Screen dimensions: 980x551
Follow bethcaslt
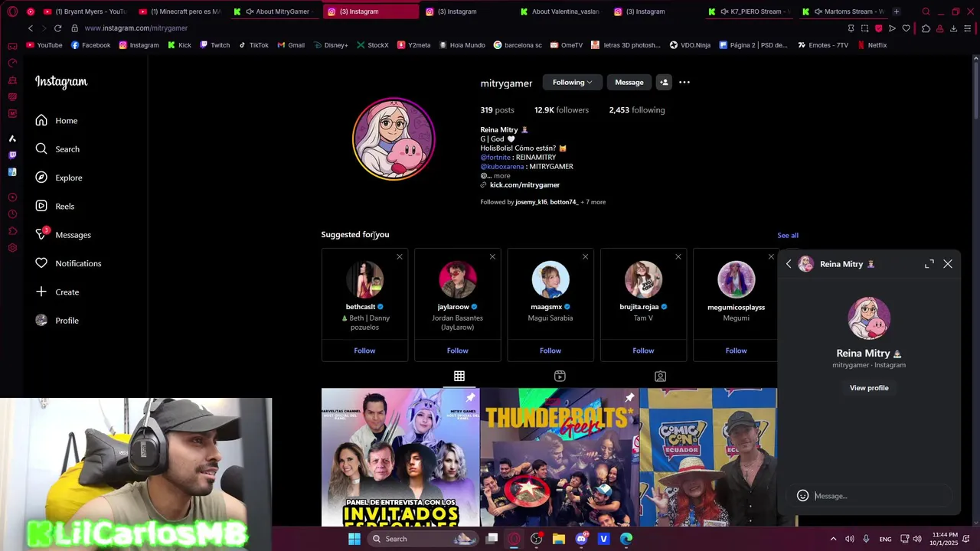[364, 350]
